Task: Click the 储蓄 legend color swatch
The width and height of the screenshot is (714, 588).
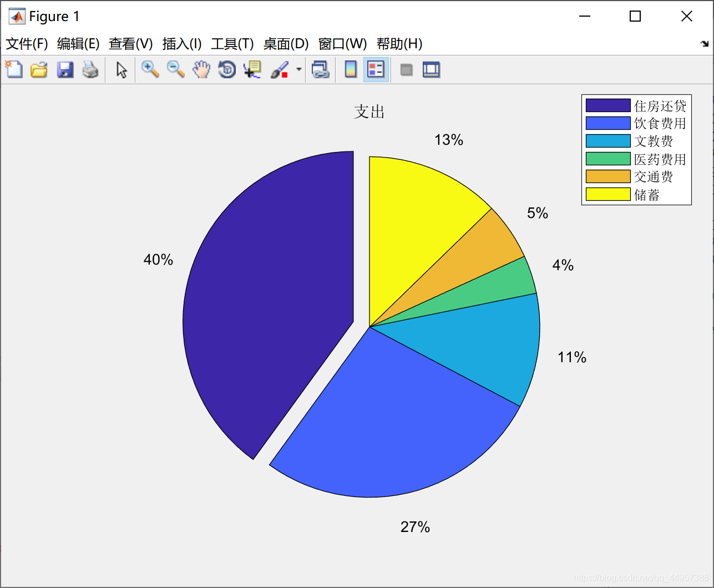Action: pos(608,194)
